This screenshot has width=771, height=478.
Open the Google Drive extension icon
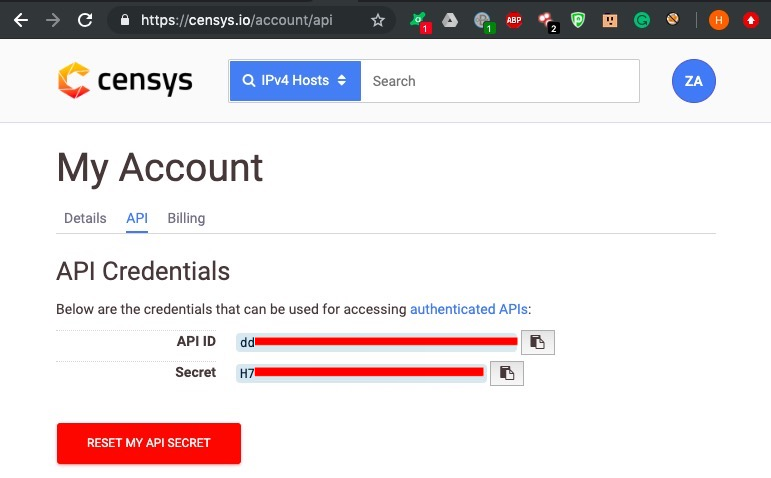tap(449, 20)
